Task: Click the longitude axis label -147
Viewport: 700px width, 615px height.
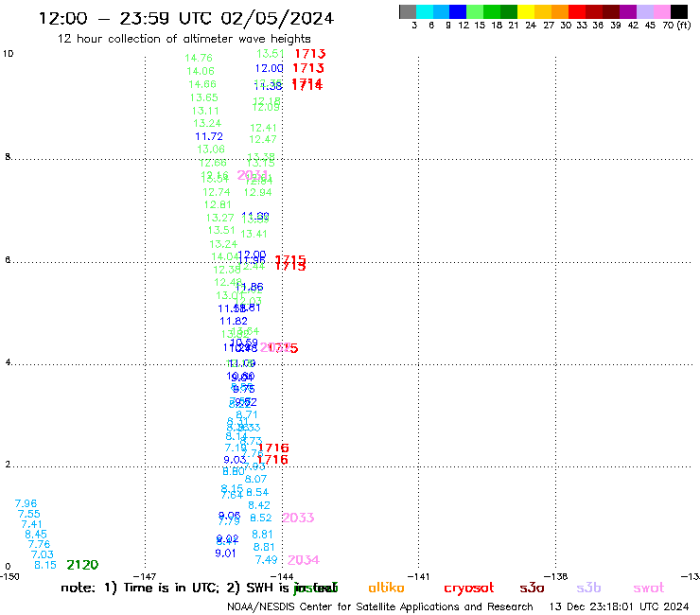Action: point(146,577)
